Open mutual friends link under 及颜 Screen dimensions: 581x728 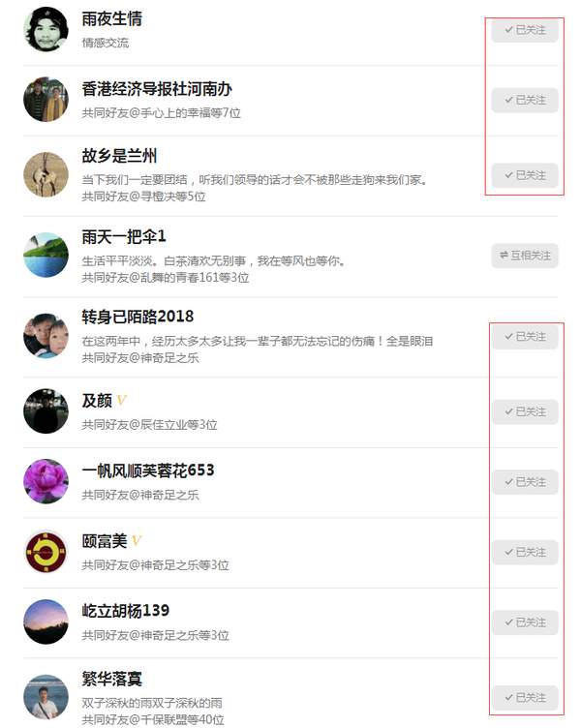(149, 425)
